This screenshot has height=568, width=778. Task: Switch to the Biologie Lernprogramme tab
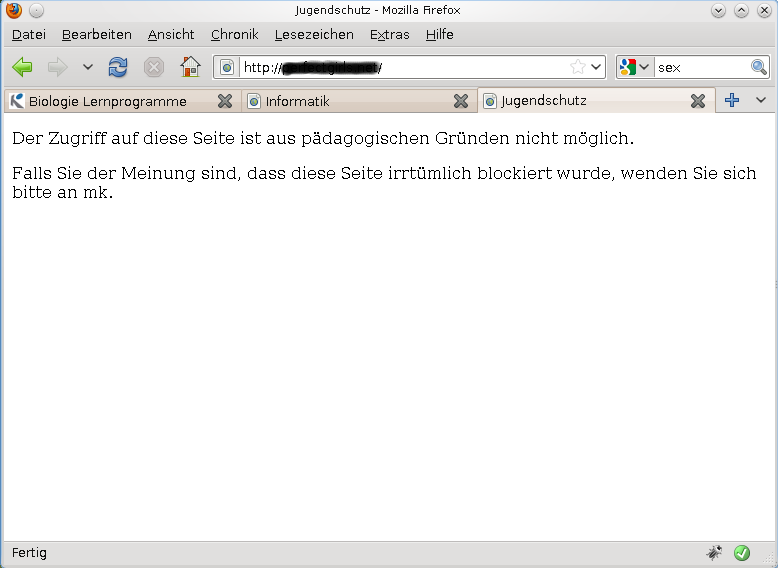point(108,101)
